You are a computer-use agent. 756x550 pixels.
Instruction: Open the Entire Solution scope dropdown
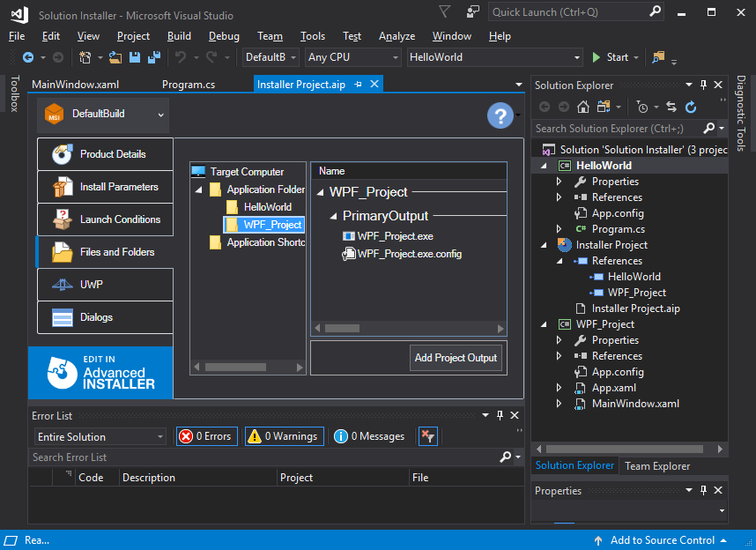(100, 436)
